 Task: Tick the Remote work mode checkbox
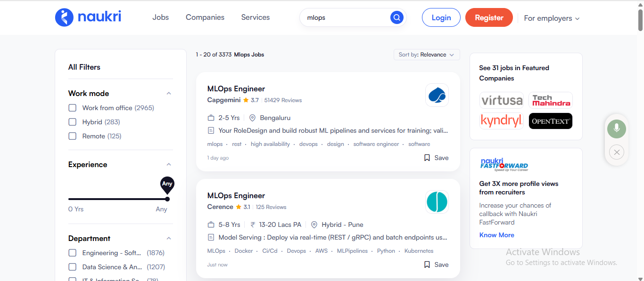(73, 136)
